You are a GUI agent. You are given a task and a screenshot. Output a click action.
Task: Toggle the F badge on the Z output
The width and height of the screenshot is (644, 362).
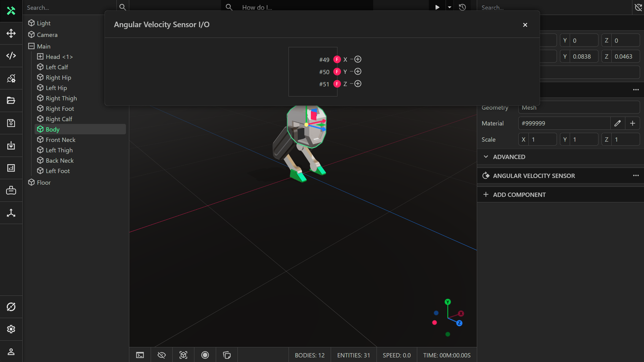tap(337, 84)
